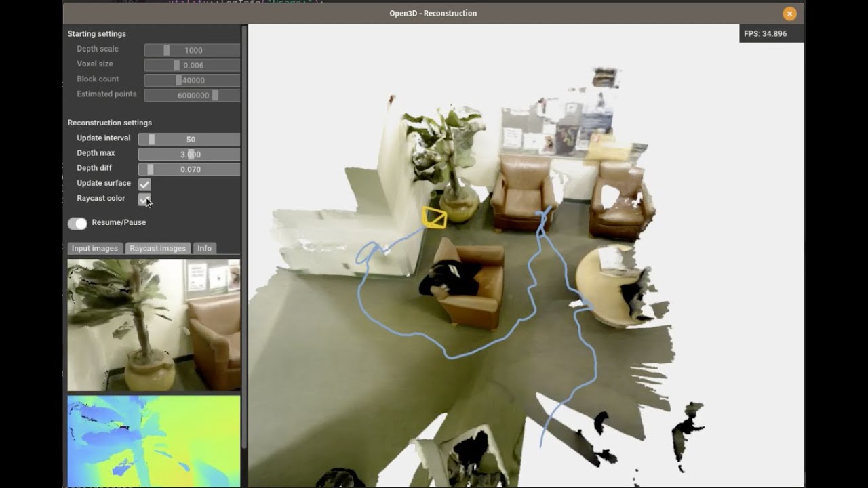This screenshot has width=868, height=488.
Task: Switch to the Input images tab
Action: (x=95, y=248)
